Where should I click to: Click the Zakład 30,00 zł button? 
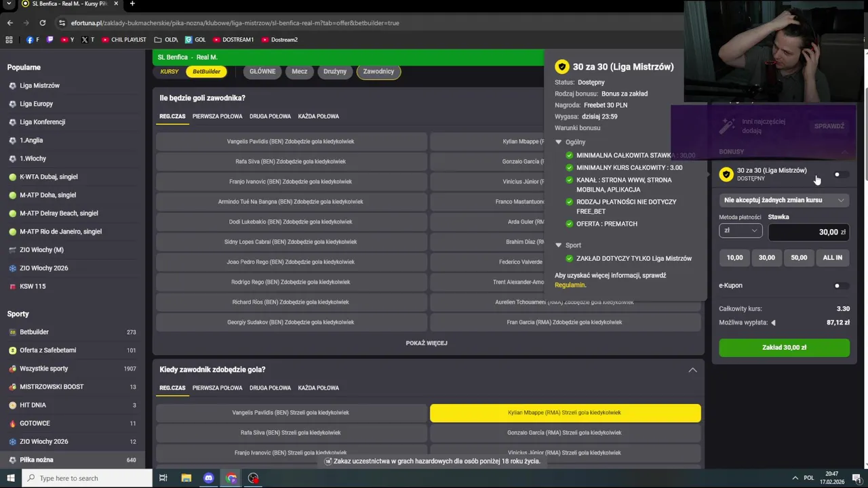785,348
